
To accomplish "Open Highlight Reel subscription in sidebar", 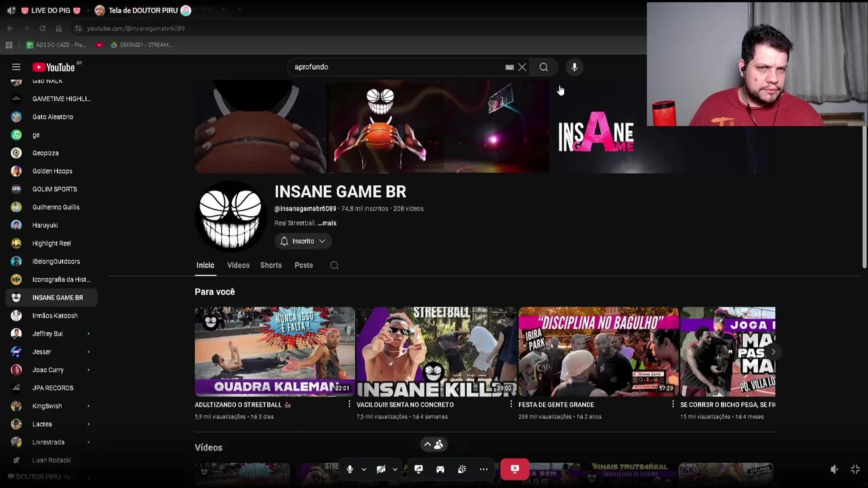I will point(51,243).
